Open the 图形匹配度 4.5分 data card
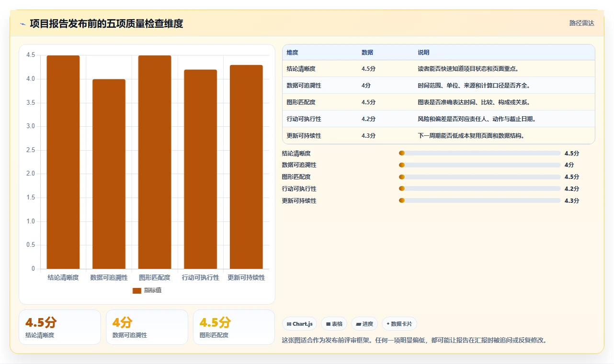Viewport: 614px width, 364px height. coord(234,327)
